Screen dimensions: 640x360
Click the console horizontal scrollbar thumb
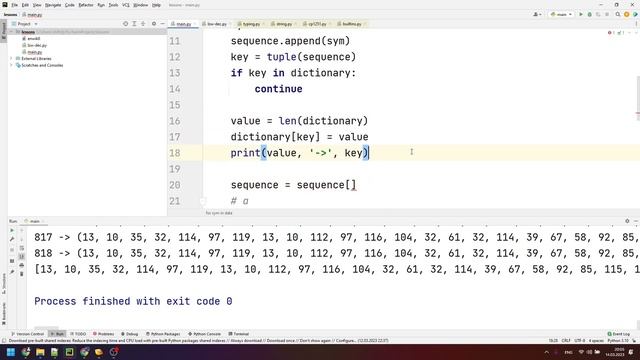[46, 328]
